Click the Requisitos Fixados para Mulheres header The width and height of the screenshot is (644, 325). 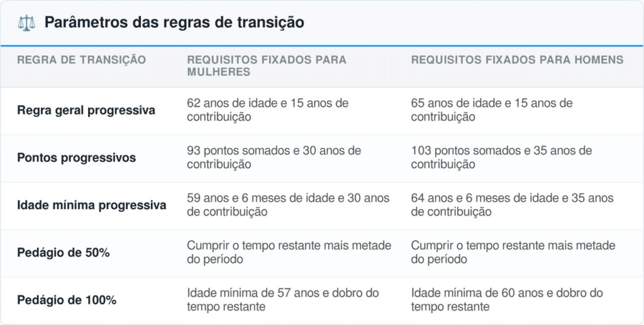[267, 65]
